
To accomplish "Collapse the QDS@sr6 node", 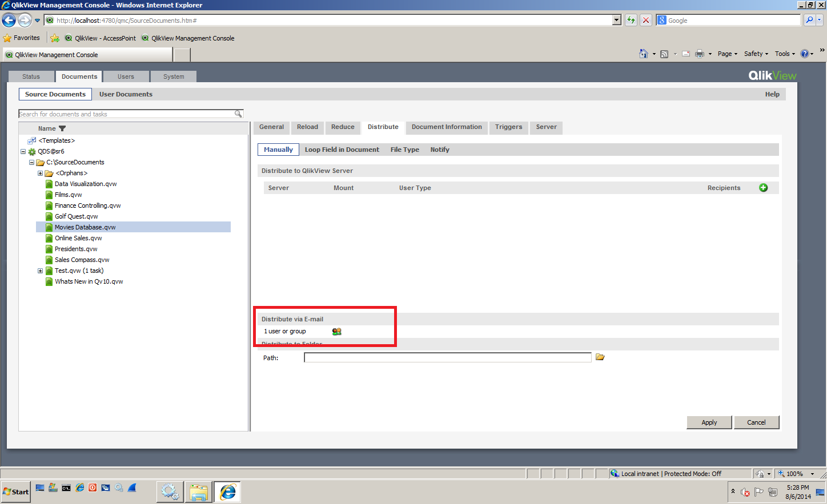I will [23, 151].
